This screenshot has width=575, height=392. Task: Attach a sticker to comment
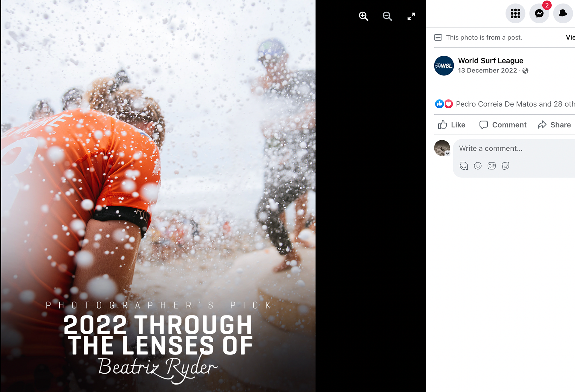tap(506, 166)
